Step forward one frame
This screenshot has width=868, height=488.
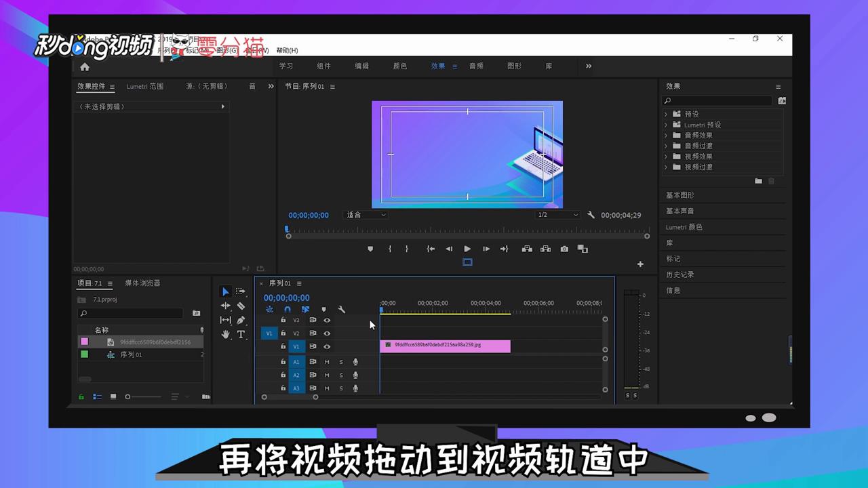tap(486, 249)
